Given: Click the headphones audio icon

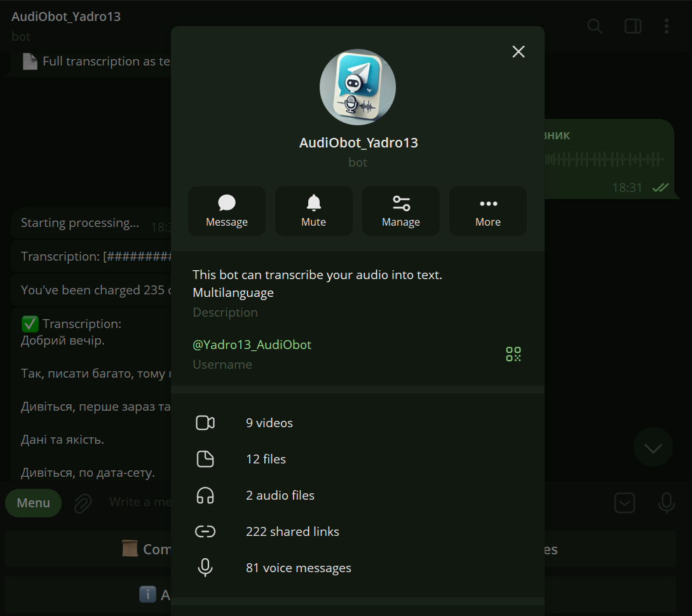Looking at the screenshot, I should pyautogui.click(x=205, y=495).
